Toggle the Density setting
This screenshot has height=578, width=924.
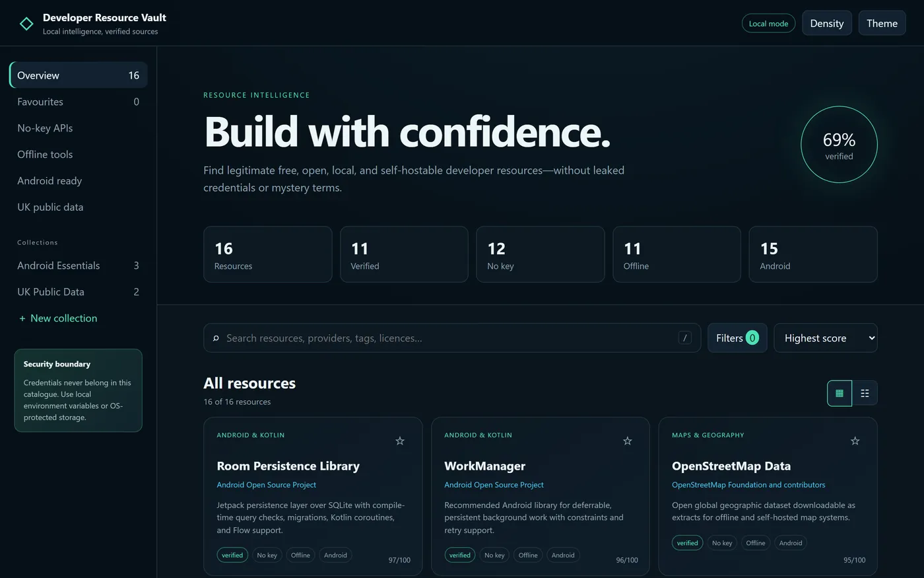click(827, 23)
